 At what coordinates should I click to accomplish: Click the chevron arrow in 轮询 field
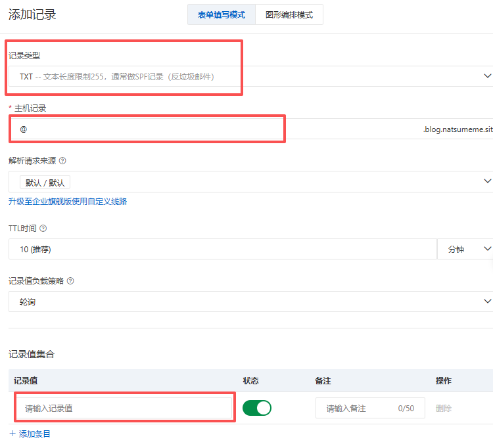(487, 302)
